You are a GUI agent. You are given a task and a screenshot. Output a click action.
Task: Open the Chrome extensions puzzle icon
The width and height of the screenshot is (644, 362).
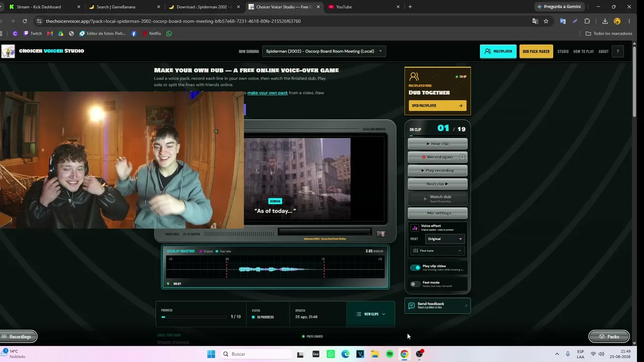587,21
